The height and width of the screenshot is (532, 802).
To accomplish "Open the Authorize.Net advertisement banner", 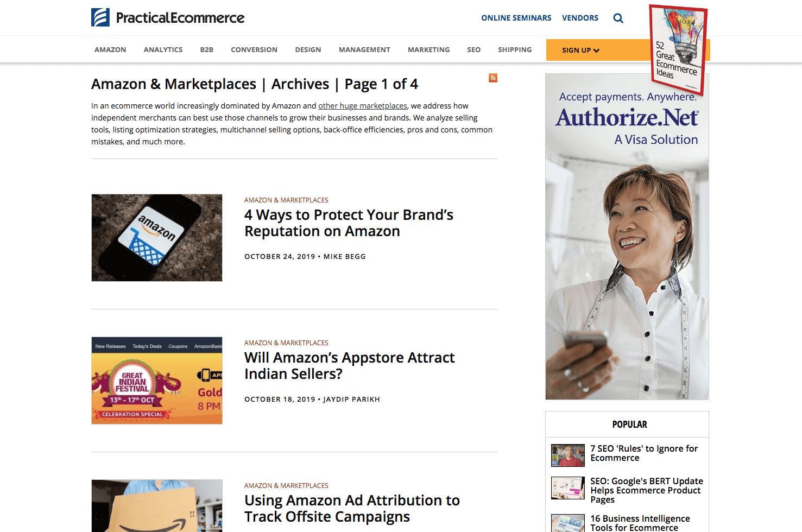I will tap(627, 237).
